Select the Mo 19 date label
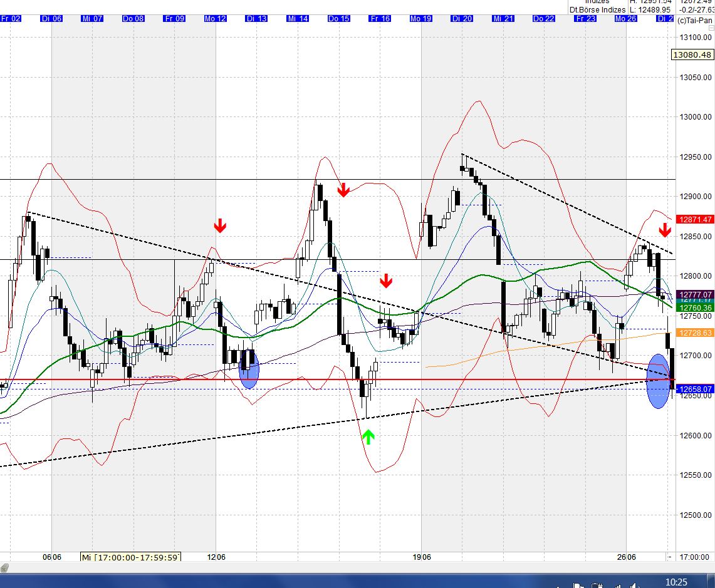 coord(421,19)
